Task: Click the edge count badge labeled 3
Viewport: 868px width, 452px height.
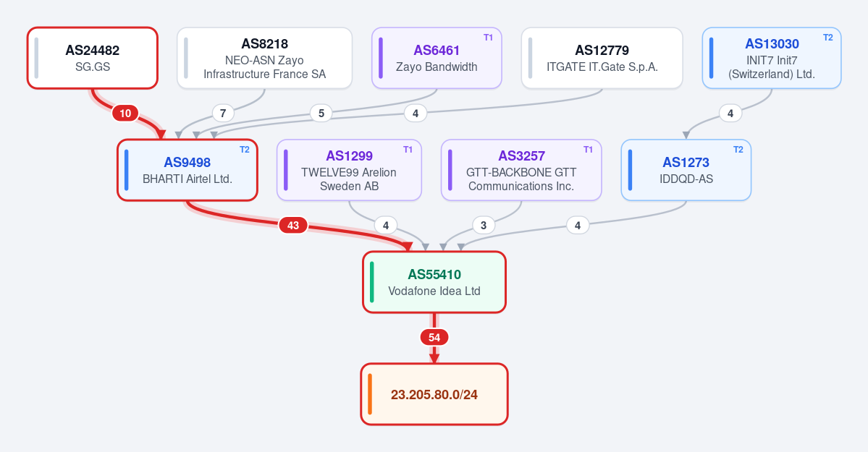Action: (x=484, y=225)
